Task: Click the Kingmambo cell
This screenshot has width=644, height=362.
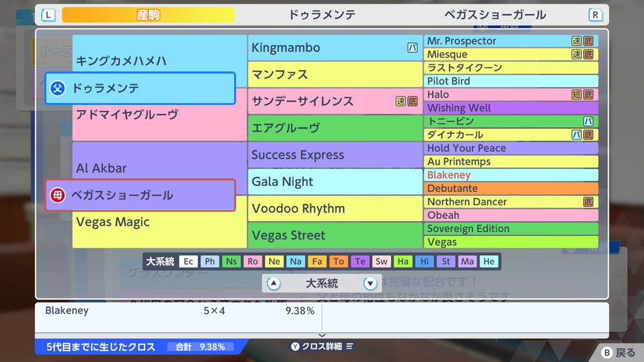Action: [335, 48]
